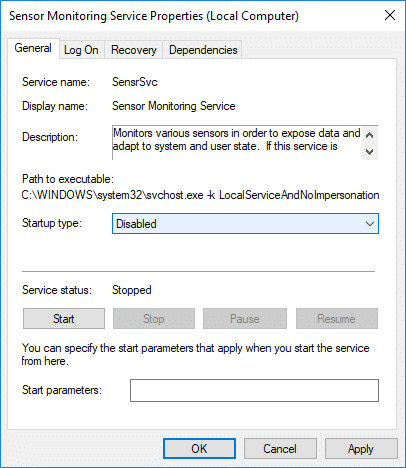
Task: Click the description scroll down arrow
Action: coord(369,152)
